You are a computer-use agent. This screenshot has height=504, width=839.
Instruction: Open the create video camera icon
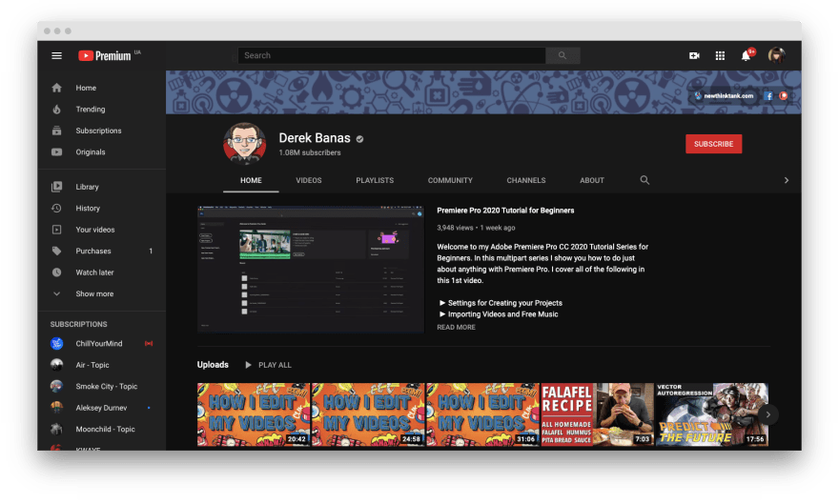click(694, 55)
